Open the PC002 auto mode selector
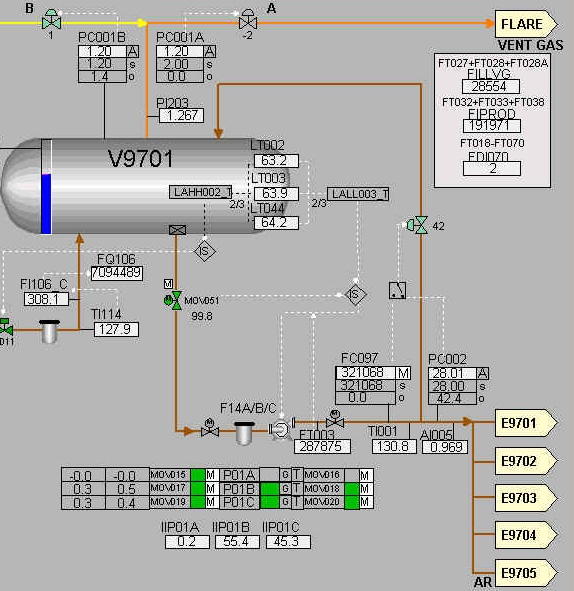Image resolution: width=574 pixels, height=591 pixels. [482, 374]
